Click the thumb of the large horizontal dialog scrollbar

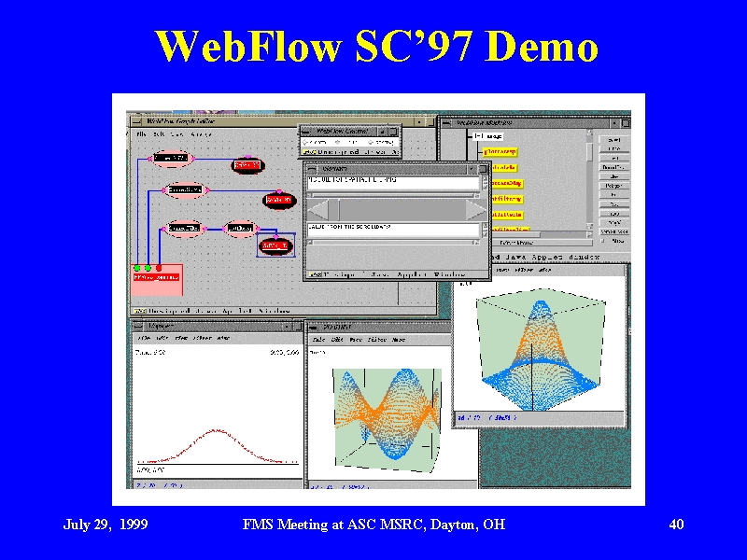tap(334, 210)
